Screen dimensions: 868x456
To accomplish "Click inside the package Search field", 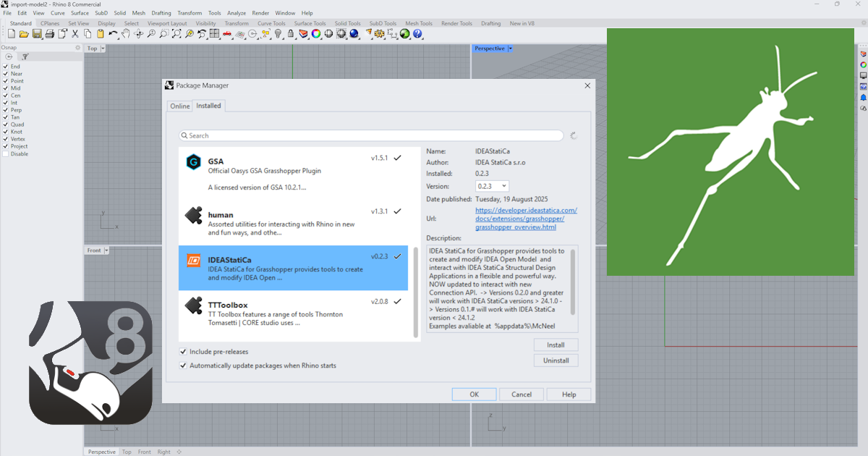I will point(370,135).
